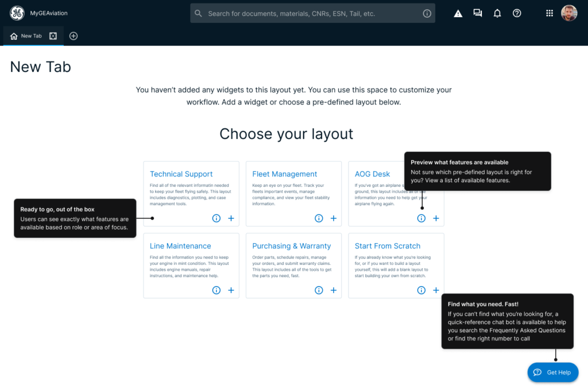Add the Purchasing & Warranty layout
This screenshot has width=588, height=392.
click(334, 290)
